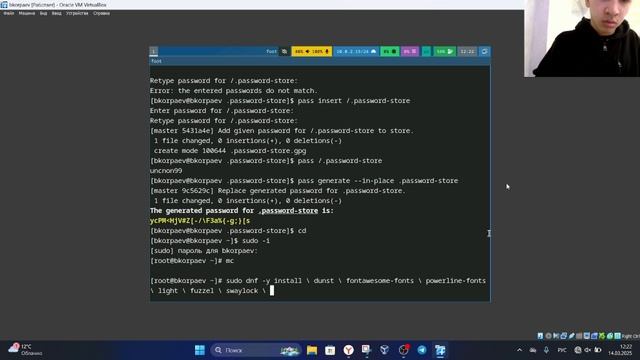Click VirtualBox USB status icon
The width and height of the screenshot is (640, 360).
[x=571, y=336]
